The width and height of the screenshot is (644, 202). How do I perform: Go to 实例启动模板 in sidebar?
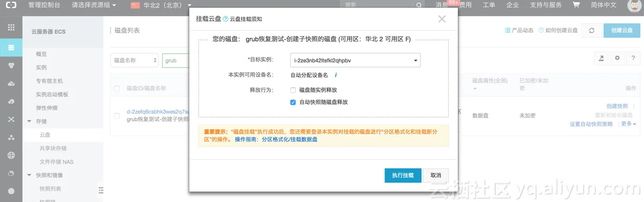click(x=52, y=95)
